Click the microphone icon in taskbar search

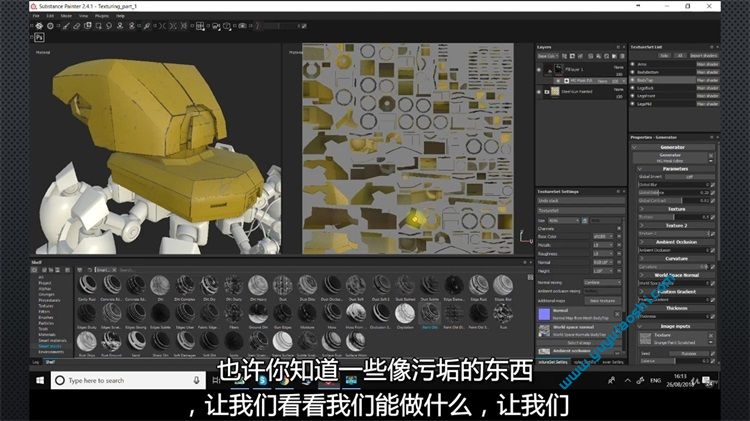pyautogui.click(x=196, y=380)
